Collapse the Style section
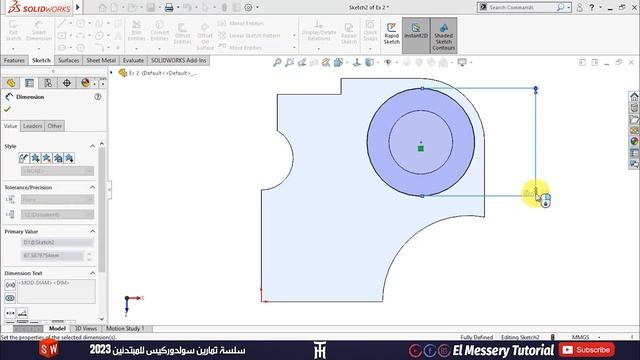This screenshot has height=360, width=640. (93, 146)
